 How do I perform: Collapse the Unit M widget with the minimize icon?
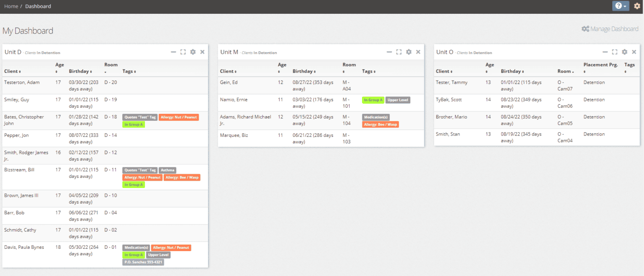389,52
